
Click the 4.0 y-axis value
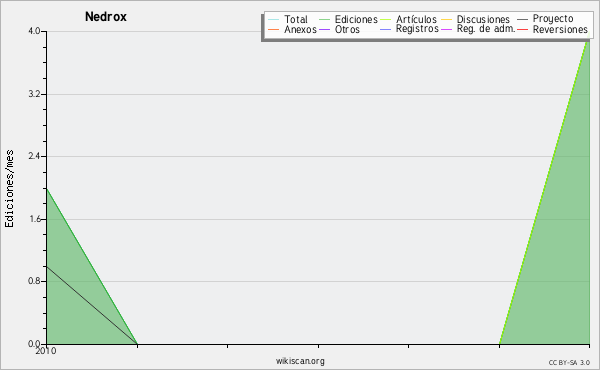[x=34, y=31]
